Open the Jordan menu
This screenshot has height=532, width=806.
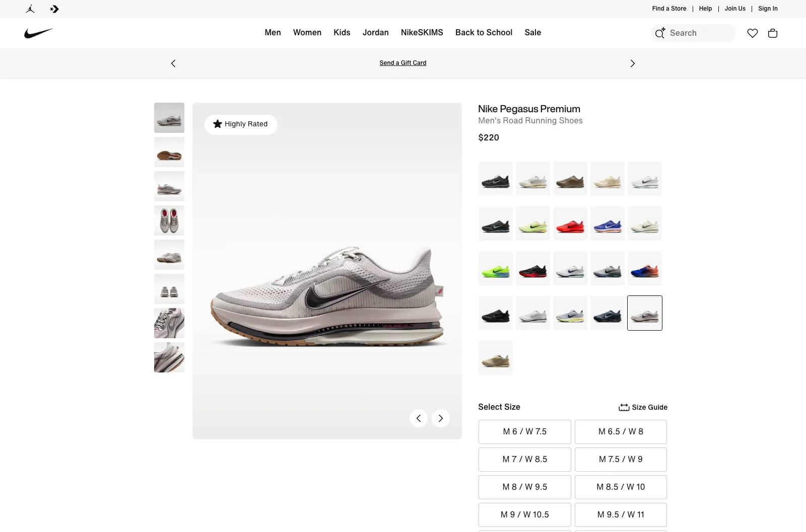(x=375, y=33)
